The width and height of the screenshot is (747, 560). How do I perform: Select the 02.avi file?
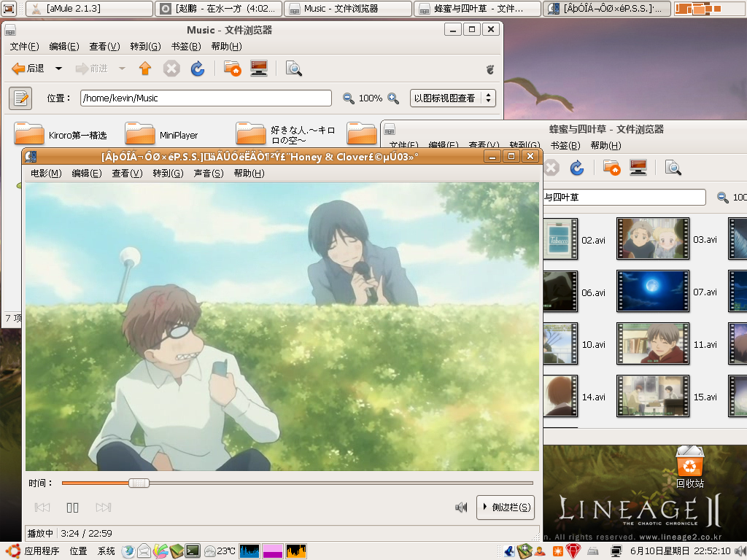tap(575, 239)
